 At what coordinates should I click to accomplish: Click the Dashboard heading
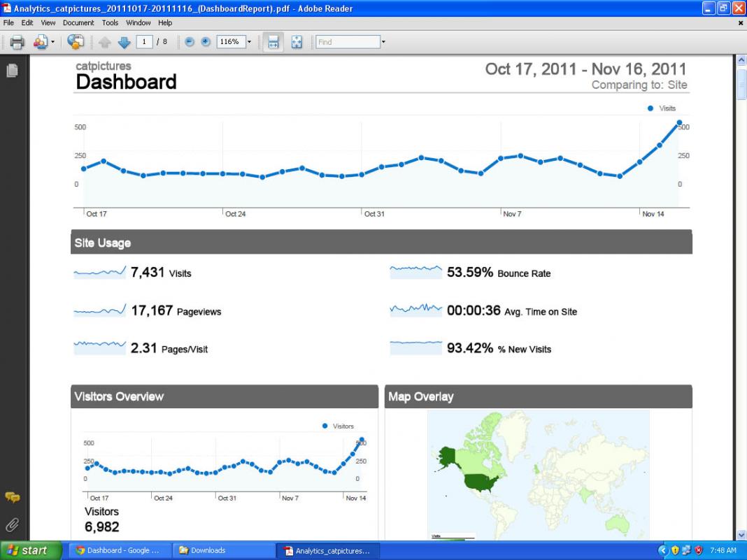click(x=126, y=82)
